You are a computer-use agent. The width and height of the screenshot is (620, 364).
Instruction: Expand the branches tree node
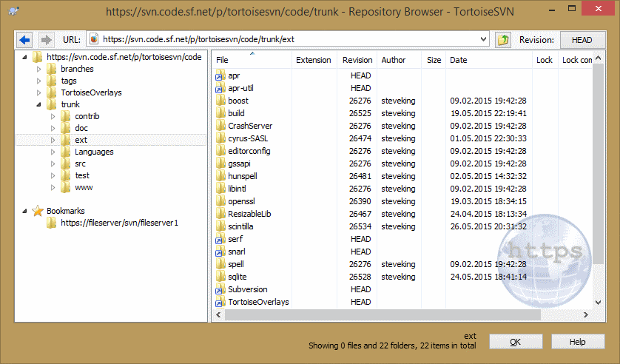pos(38,69)
